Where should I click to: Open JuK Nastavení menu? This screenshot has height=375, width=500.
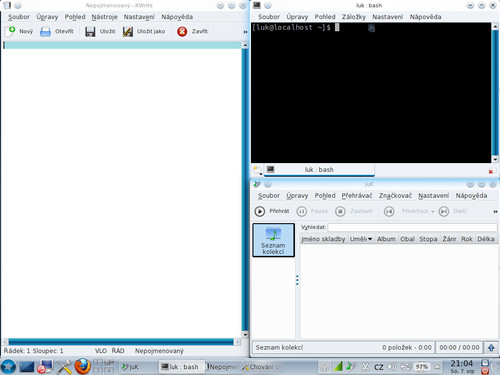coord(434,196)
